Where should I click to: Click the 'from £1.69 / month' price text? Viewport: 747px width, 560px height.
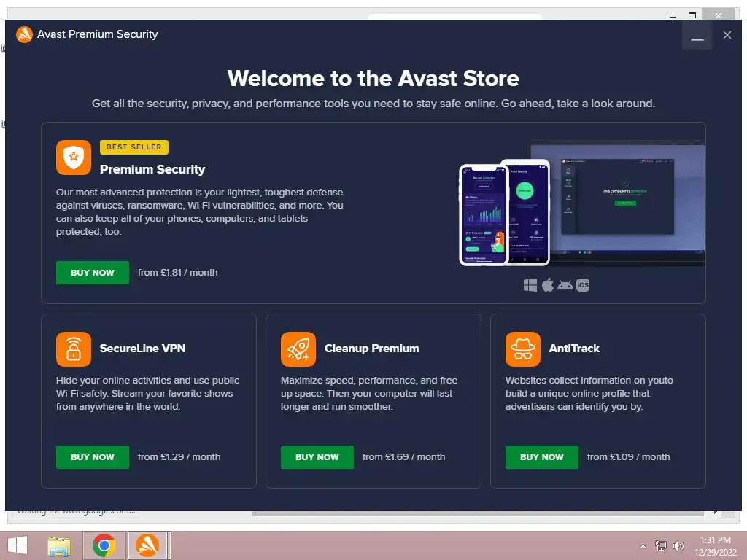[x=404, y=457]
